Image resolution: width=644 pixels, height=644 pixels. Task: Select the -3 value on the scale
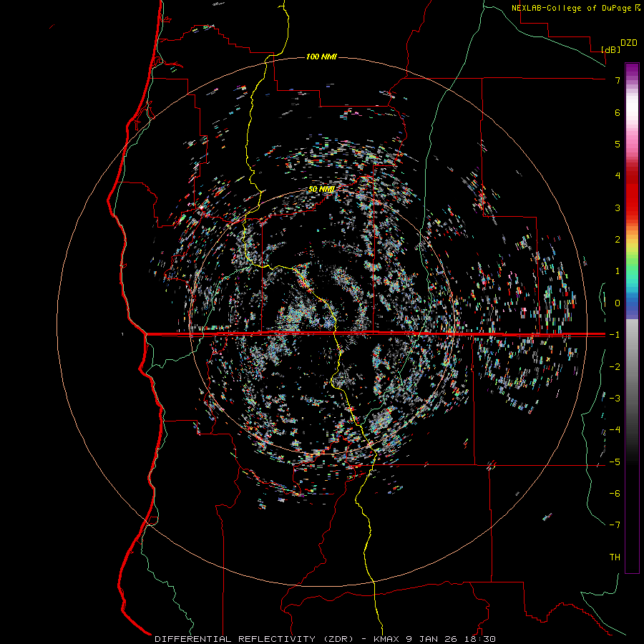click(615, 399)
